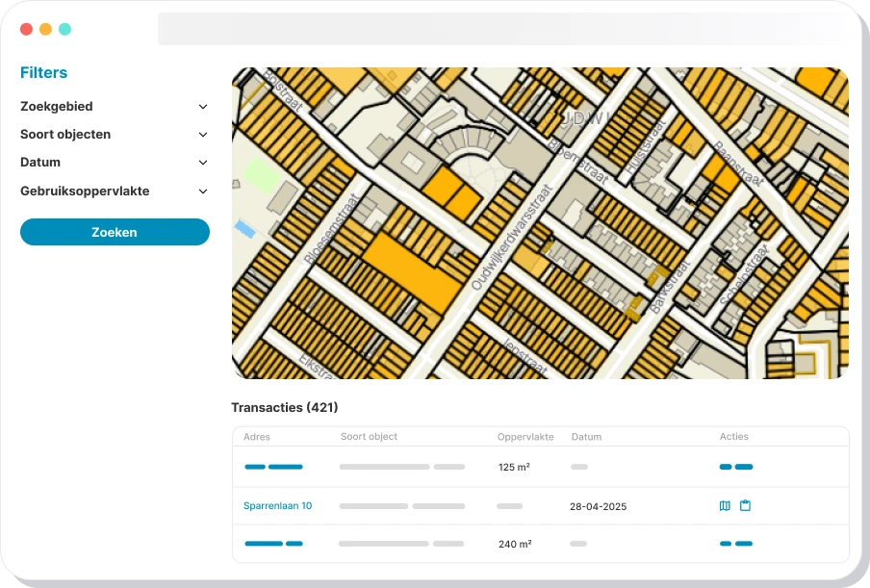870x588 pixels.
Task: Click clipboard icon in Sparrenlaan 10 row
Action: (745, 505)
